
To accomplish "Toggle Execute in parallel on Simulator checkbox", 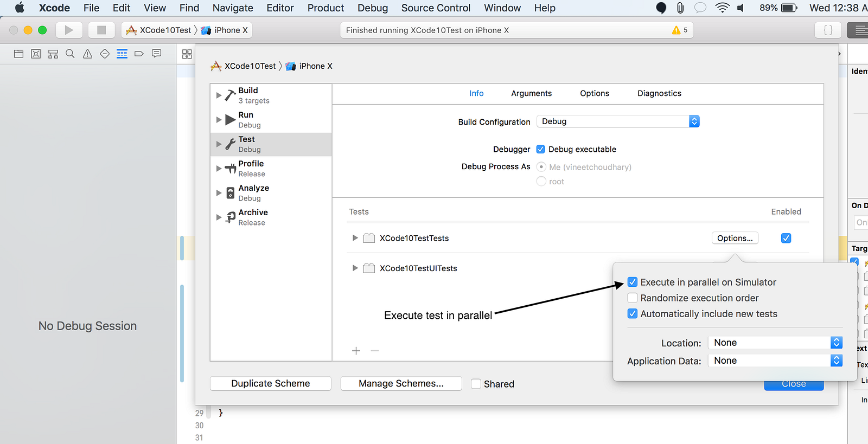I will [x=633, y=282].
